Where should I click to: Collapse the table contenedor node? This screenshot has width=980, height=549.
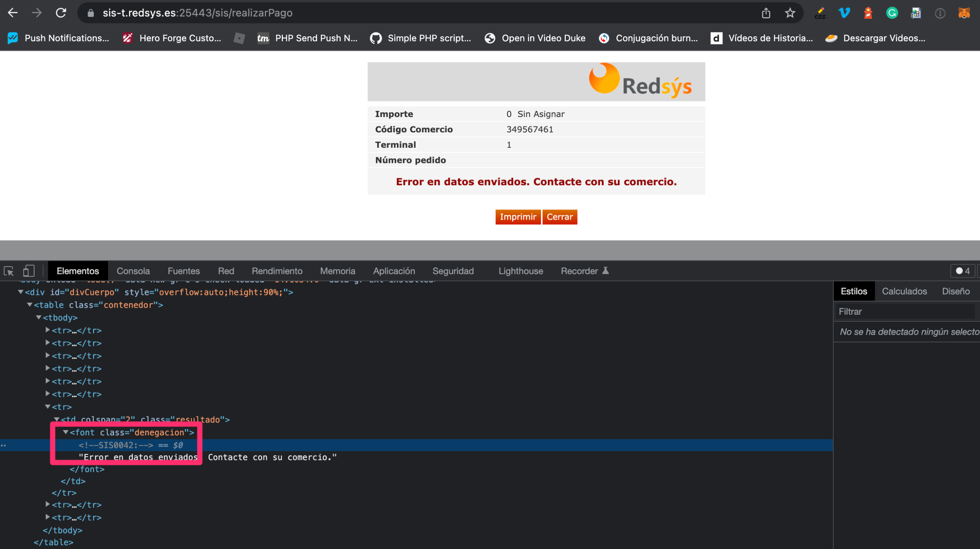[29, 305]
